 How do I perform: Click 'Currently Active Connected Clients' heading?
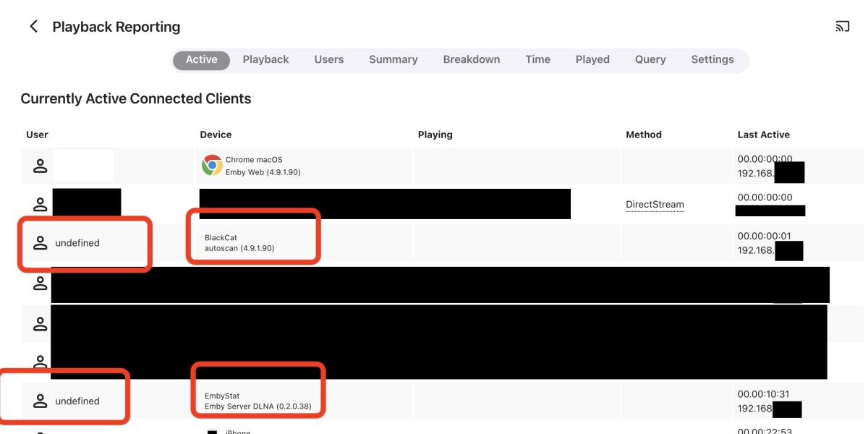pyautogui.click(x=136, y=99)
